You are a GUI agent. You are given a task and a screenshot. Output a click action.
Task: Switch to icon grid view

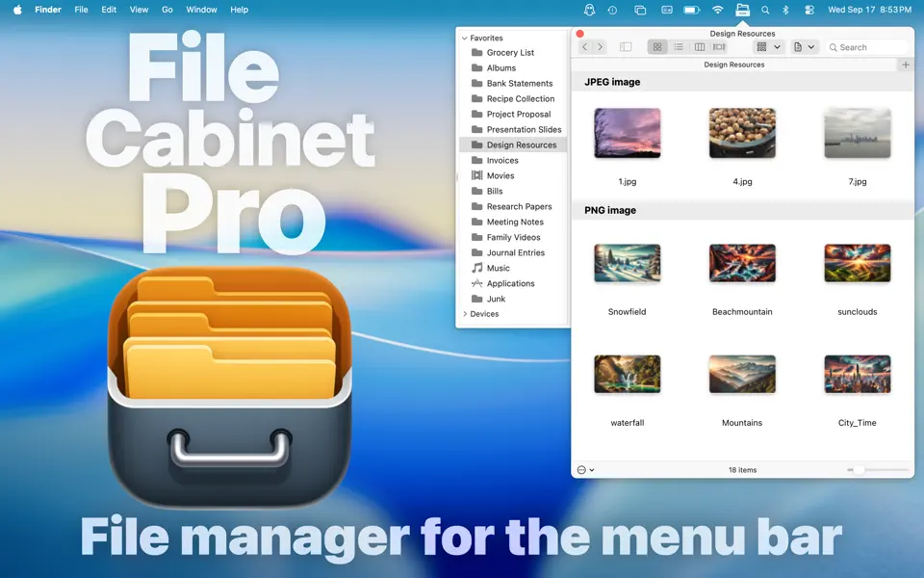click(657, 46)
